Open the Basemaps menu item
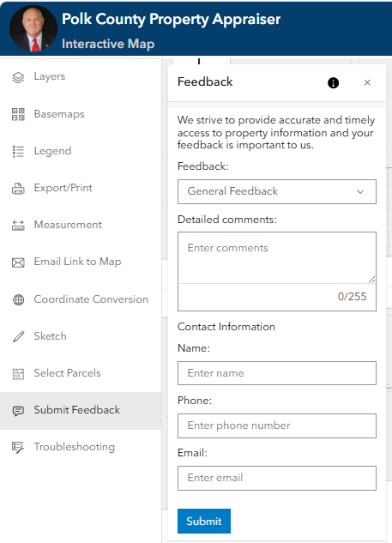 pos(81,114)
